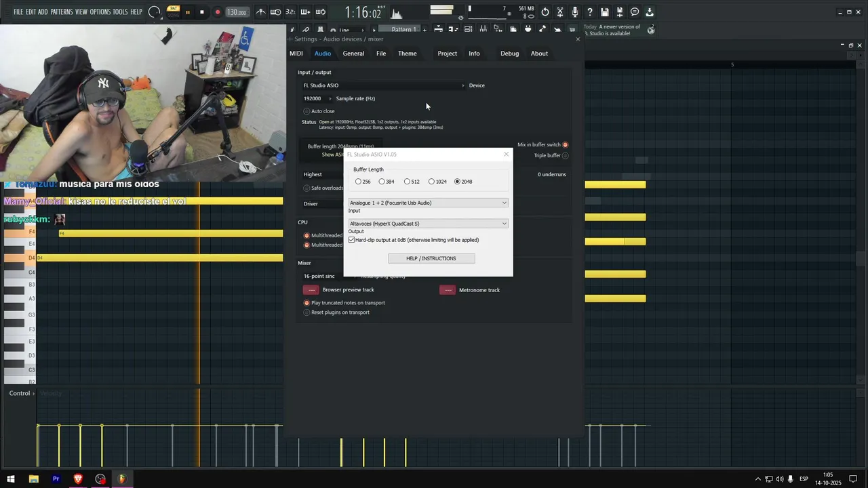The image size is (868, 488).
Task: Save project using the floppy disk icon
Action: pyautogui.click(x=604, y=12)
